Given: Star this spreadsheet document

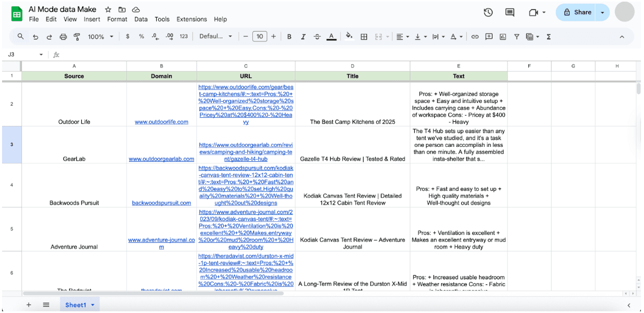Looking at the screenshot, I should tap(108, 10).
